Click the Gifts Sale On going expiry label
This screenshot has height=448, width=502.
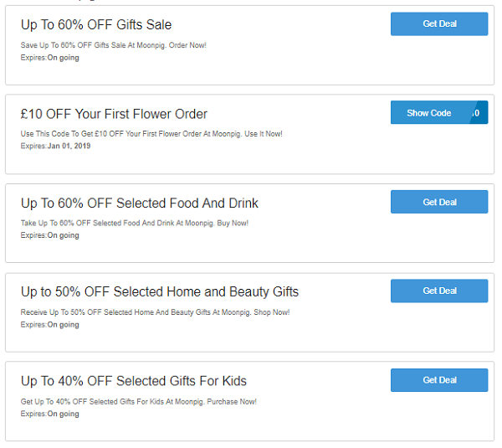(x=63, y=57)
